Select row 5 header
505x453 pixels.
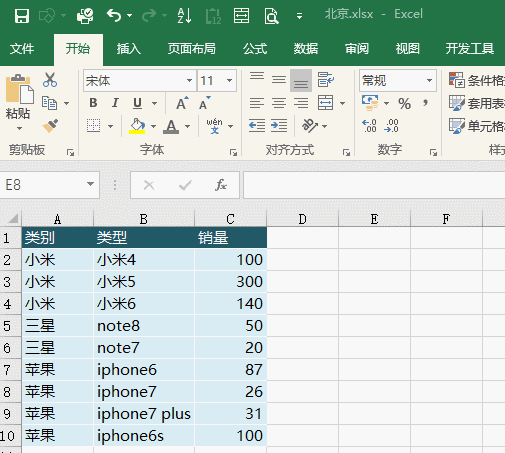(11, 326)
